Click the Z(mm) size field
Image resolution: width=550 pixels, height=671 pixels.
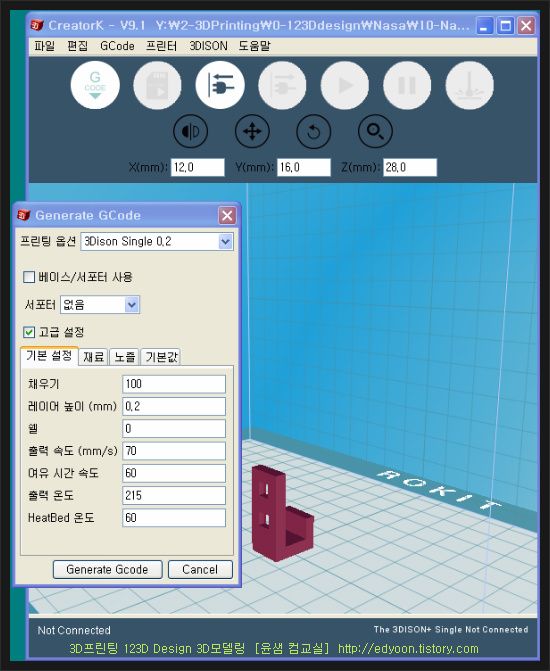(x=410, y=167)
